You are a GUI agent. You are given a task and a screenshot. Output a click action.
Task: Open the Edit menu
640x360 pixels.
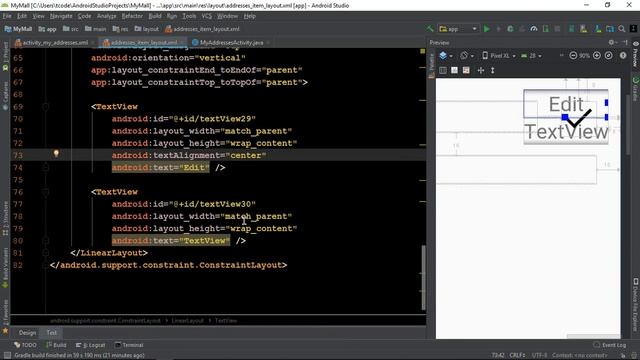pyautogui.click(x=22, y=16)
